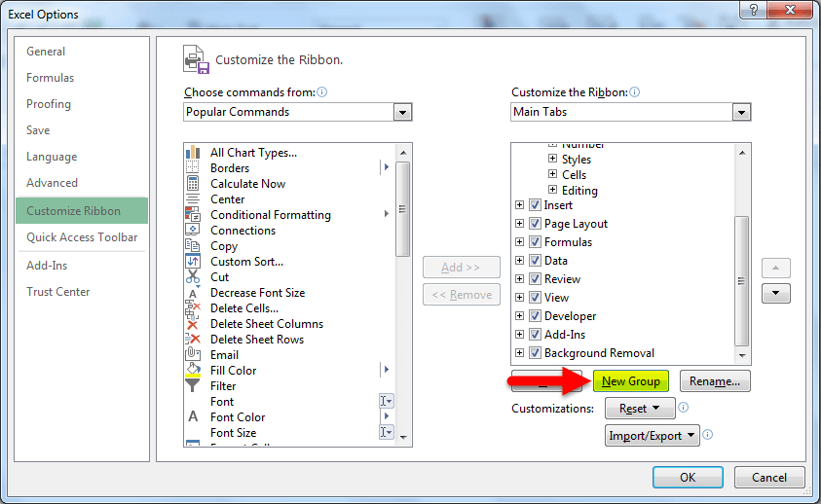Click the commands list scrollbar thumb
The height and width of the screenshot is (504, 821).
pyautogui.click(x=402, y=209)
